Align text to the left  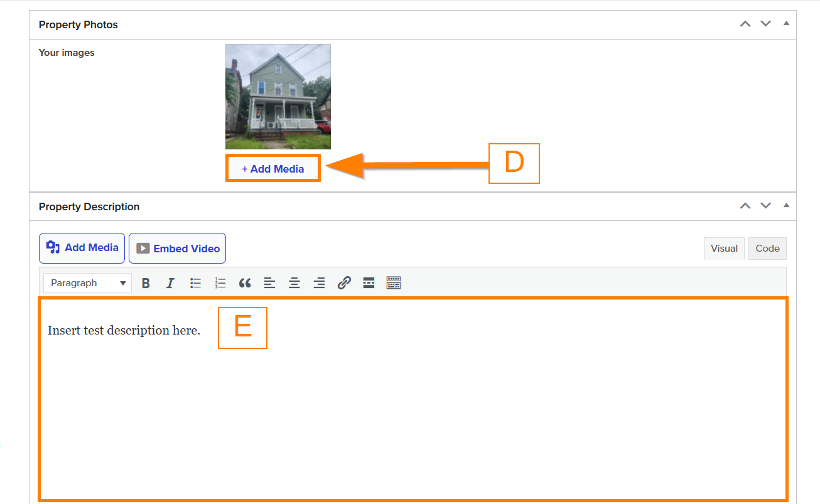click(269, 283)
